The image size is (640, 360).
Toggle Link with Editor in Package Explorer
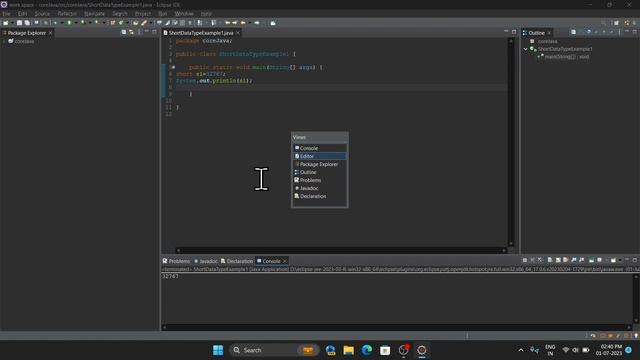131,32
